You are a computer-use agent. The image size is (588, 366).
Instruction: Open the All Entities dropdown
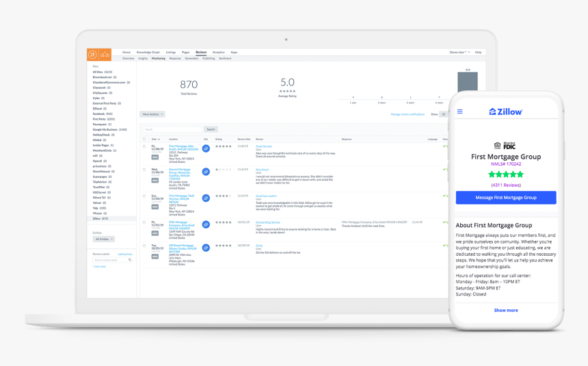[x=104, y=239]
